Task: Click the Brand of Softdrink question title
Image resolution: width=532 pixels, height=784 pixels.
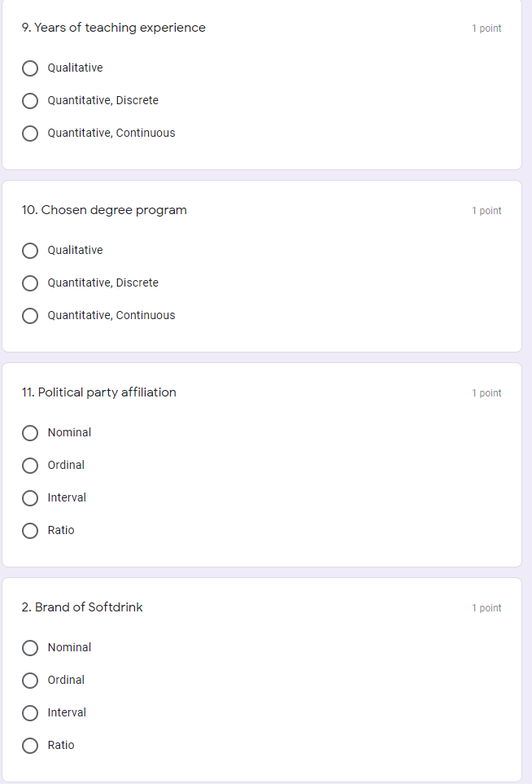Action: click(x=83, y=607)
